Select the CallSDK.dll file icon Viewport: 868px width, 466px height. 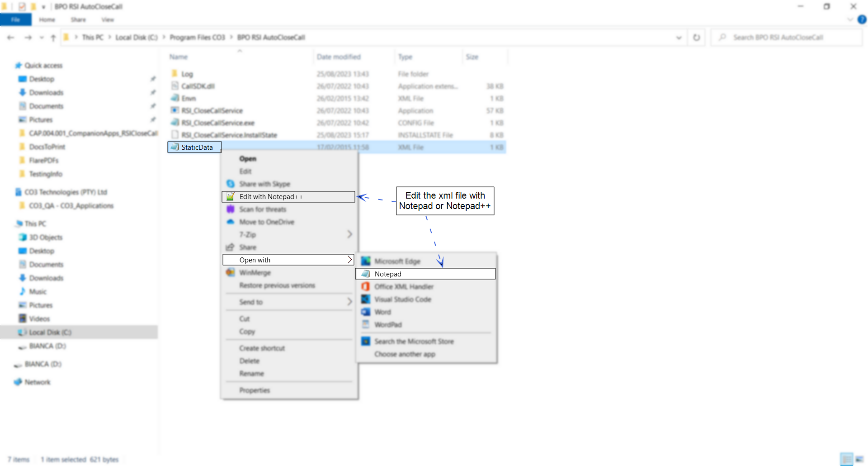click(175, 86)
